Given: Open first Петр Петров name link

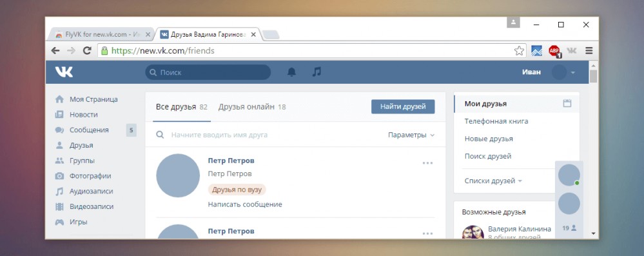Looking at the screenshot, I should click(231, 161).
